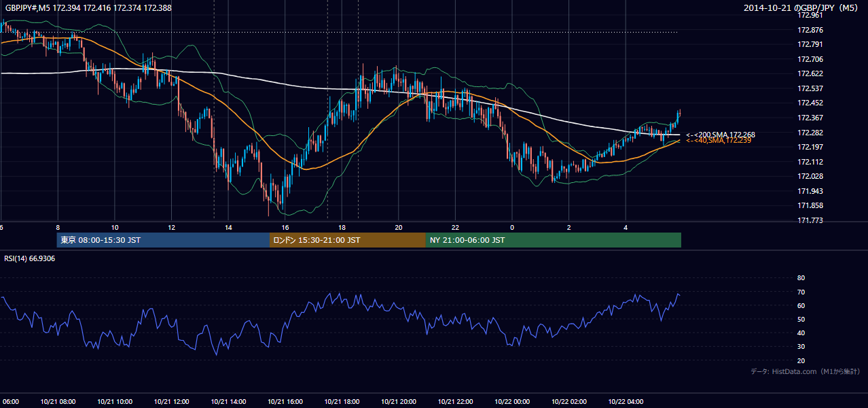Click the RSI scale value 30

801,347
